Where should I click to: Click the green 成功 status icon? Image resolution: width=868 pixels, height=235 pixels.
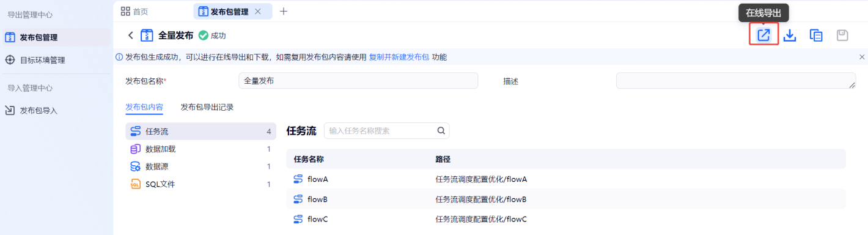coord(204,35)
